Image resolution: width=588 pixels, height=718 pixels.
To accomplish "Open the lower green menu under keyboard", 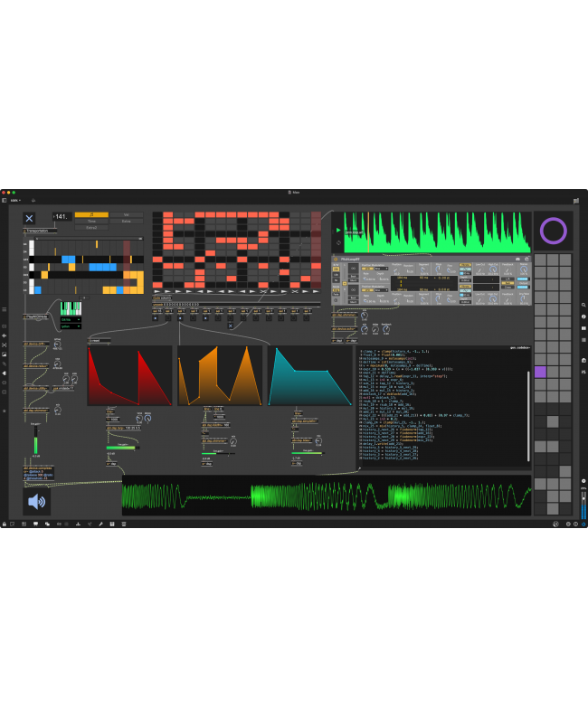I will coord(71,326).
